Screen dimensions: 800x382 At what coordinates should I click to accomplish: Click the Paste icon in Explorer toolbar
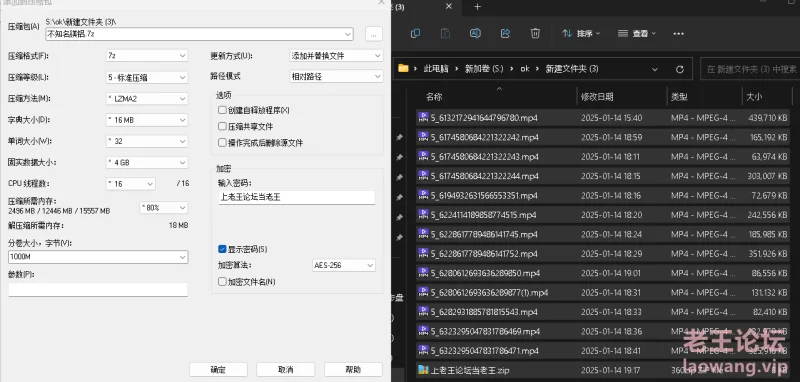click(x=445, y=34)
